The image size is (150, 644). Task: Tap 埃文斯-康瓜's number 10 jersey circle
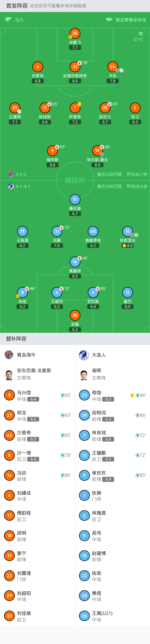pos(97,150)
